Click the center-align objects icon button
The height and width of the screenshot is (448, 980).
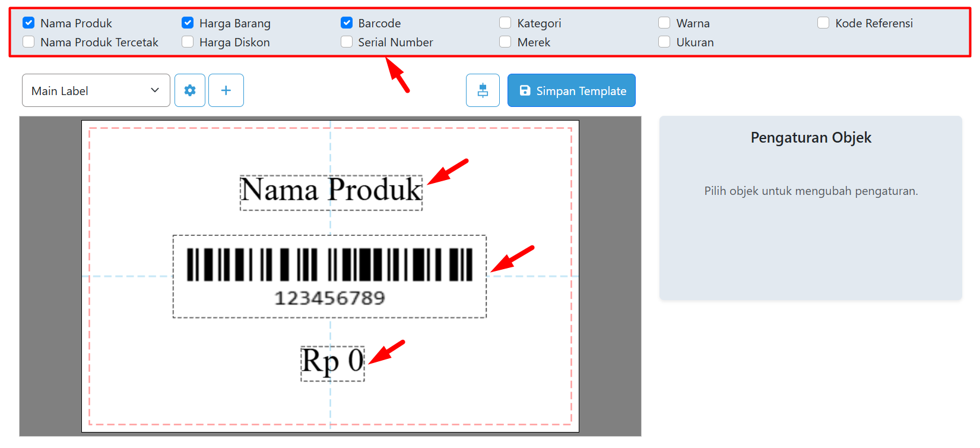tap(483, 90)
